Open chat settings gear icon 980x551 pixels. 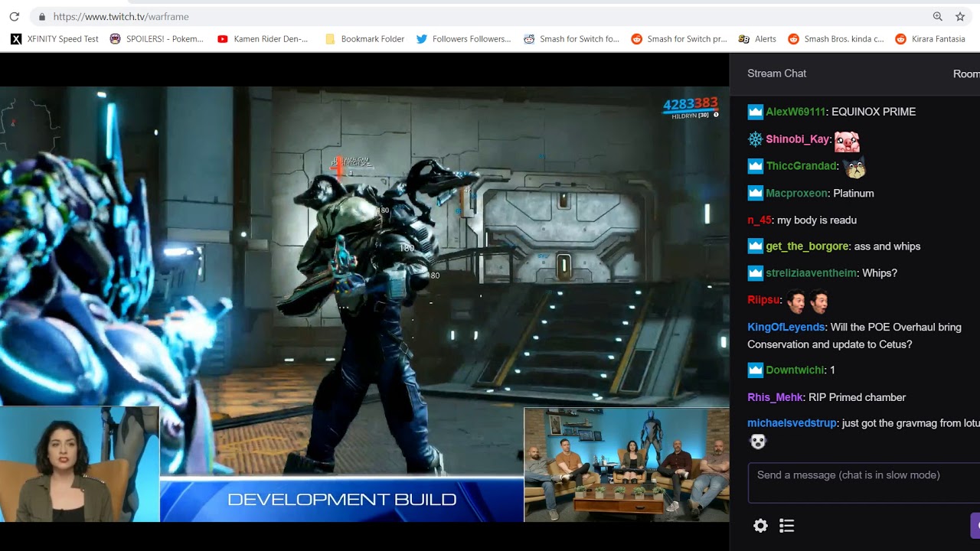coord(760,526)
